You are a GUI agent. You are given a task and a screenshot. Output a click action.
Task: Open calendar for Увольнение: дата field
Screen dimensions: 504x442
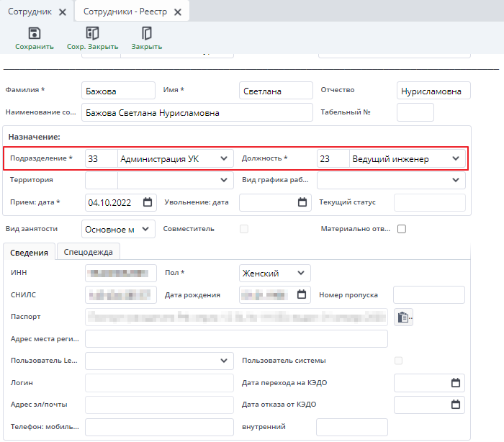pos(302,202)
